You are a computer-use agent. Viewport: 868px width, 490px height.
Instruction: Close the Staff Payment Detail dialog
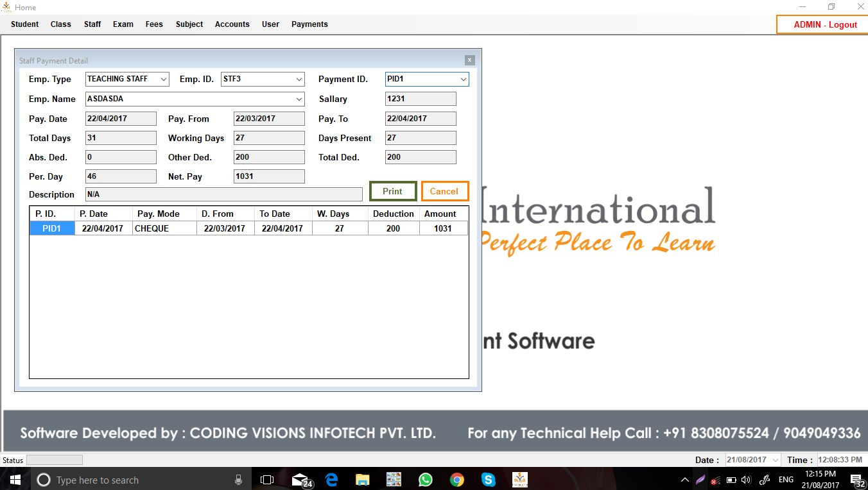pyautogui.click(x=469, y=60)
